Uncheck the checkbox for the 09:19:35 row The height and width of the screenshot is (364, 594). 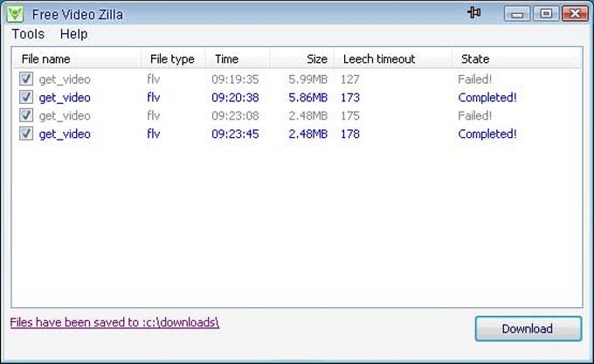26,79
